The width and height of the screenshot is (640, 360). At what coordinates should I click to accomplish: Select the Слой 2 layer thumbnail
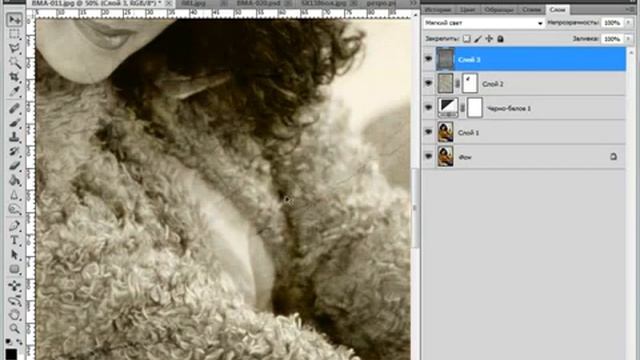click(x=445, y=83)
